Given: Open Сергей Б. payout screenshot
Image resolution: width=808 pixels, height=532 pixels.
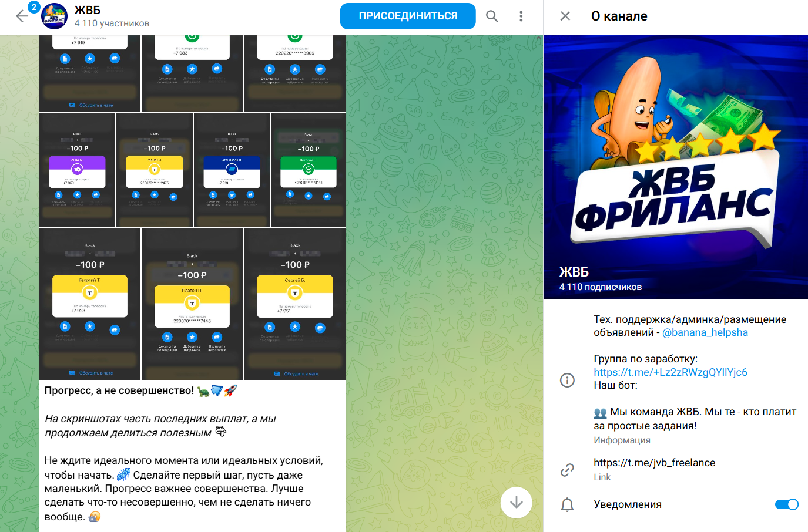Looking at the screenshot, I should (x=295, y=304).
